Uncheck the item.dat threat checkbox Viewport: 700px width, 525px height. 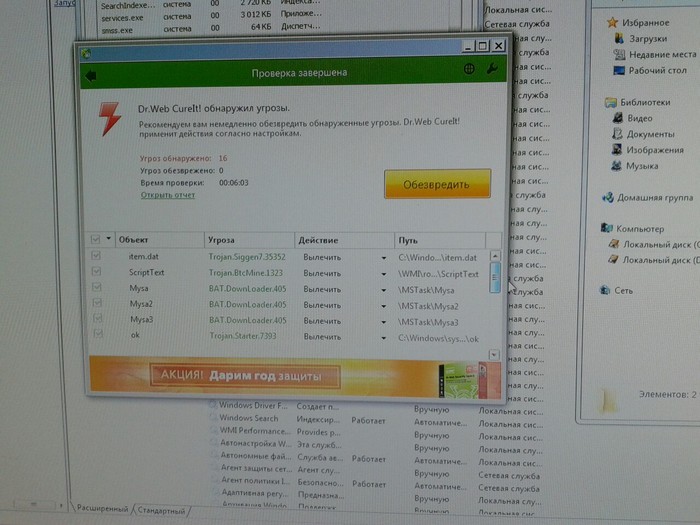pos(96,257)
